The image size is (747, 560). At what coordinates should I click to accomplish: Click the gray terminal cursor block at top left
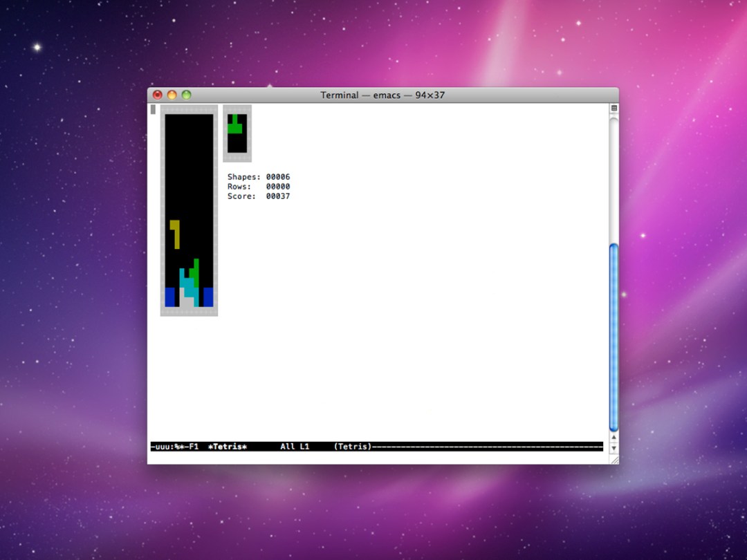click(x=153, y=109)
